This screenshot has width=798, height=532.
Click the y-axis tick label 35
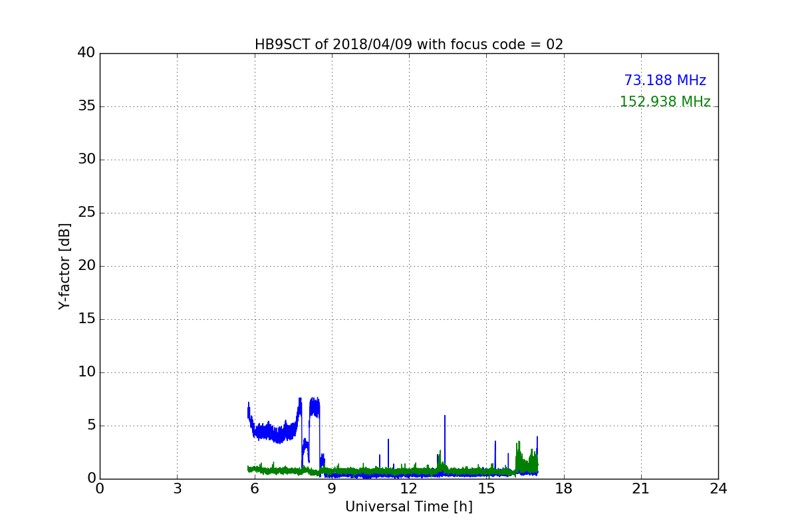click(x=86, y=106)
